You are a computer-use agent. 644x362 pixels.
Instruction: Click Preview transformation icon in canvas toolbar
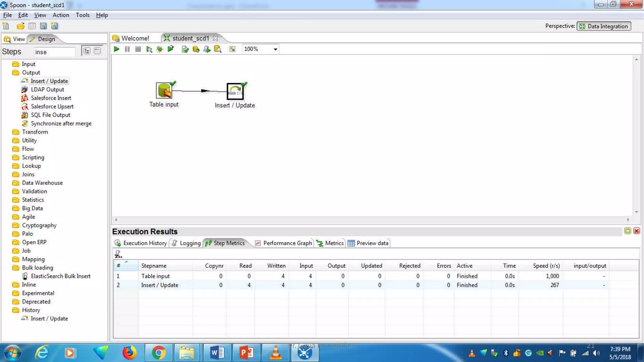click(149, 49)
